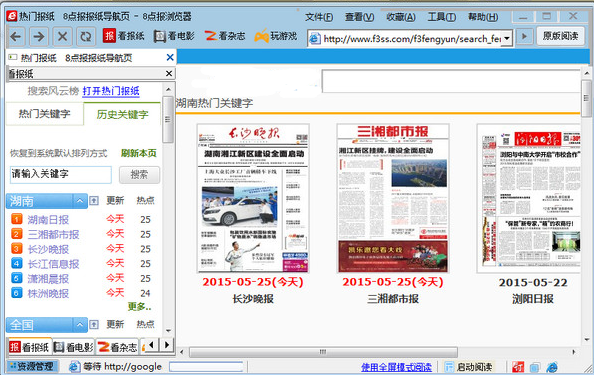Click the 启动阅读 button

(x=469, y=367)
